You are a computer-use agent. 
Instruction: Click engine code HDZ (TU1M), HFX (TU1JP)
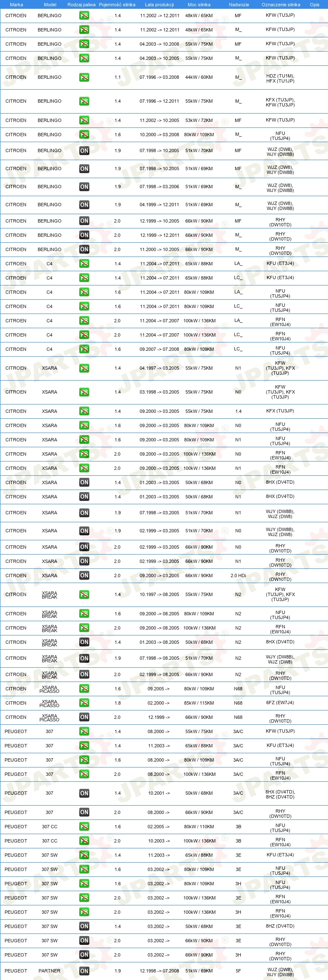[x=280, y=78]
